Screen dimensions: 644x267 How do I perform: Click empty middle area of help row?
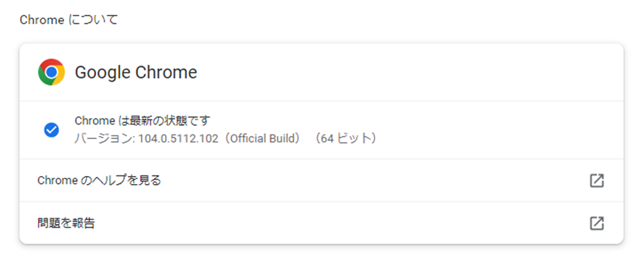tap(370, 180)
